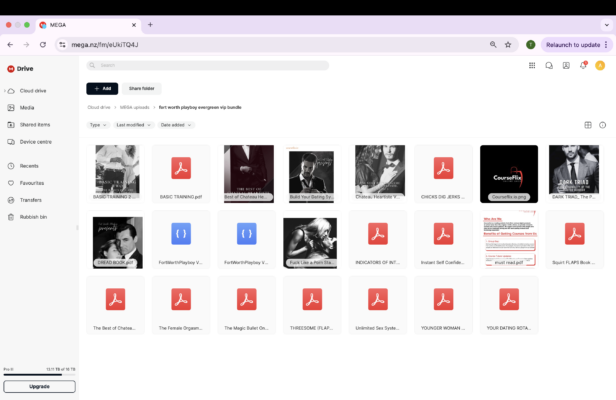616x400 pixels.
Task: Click the Upgrade button
Action: point(39,386)
